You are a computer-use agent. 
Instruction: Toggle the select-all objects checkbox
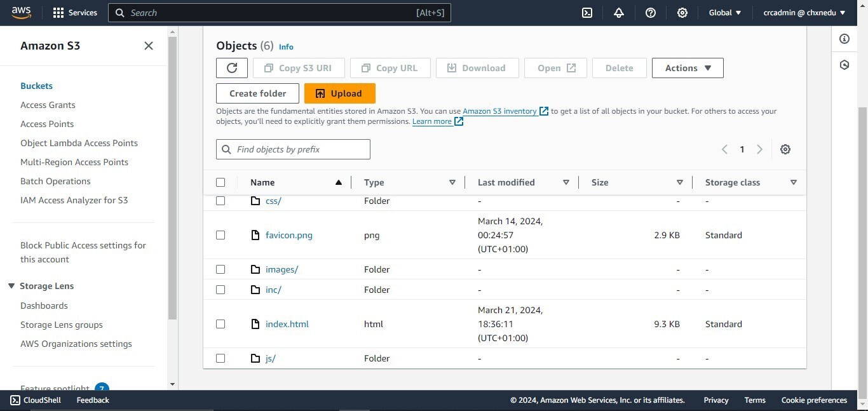(x=220, y=182)
